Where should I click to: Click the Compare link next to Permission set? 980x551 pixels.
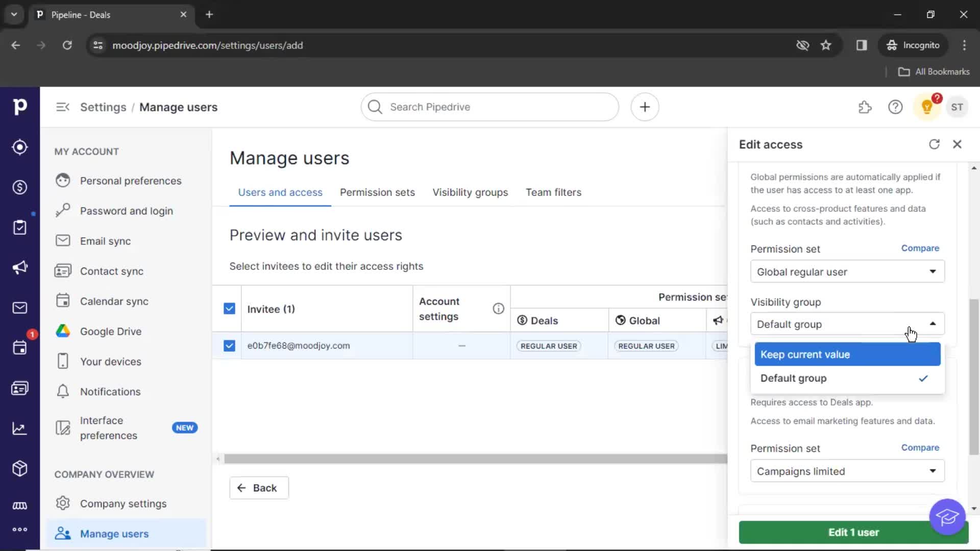click(x=920, y=247)
